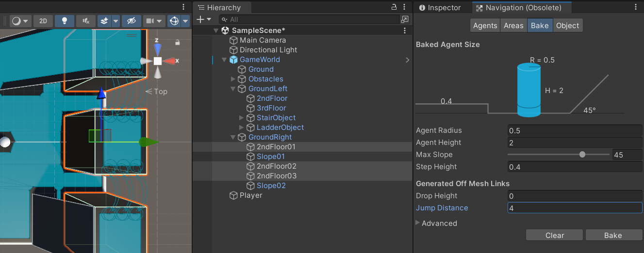Viewport: 644px width, 253px height.
Task: Click the search-by-type icon beside Hierarchy search
Action: pyautogui.click(x=405, y=19)
